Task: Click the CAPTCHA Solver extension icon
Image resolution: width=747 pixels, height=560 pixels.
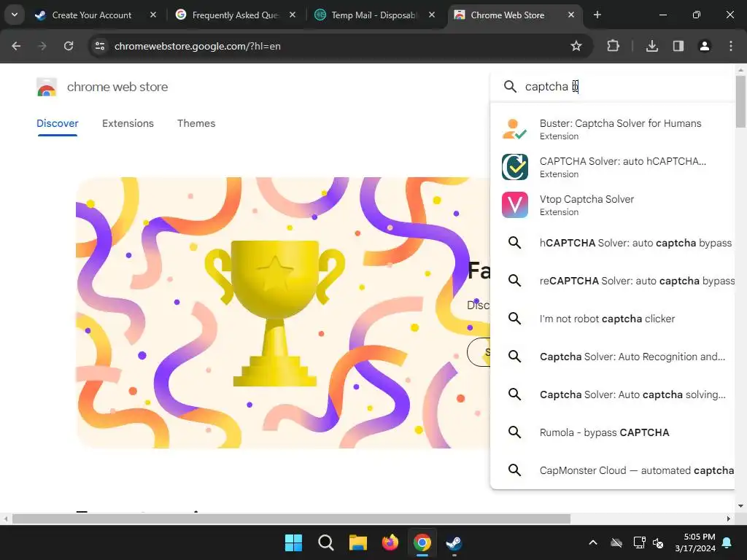Action: 514,167
